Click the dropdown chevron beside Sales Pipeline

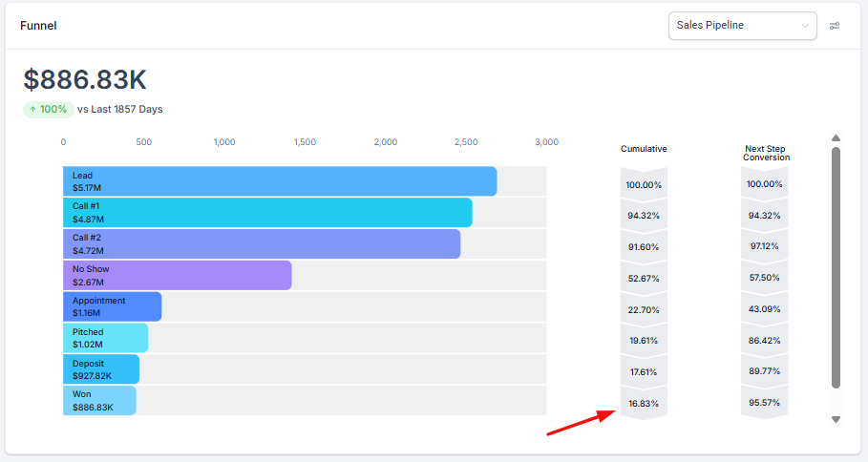802,26
